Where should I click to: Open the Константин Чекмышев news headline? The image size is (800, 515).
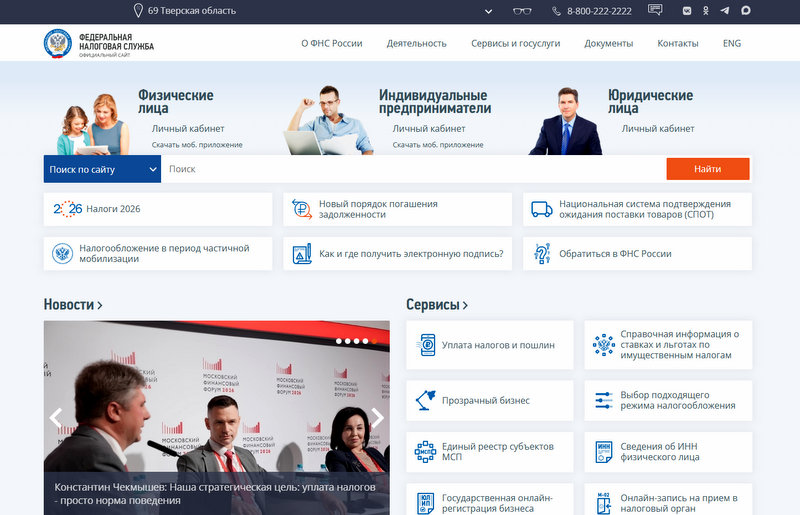[215, 494]
